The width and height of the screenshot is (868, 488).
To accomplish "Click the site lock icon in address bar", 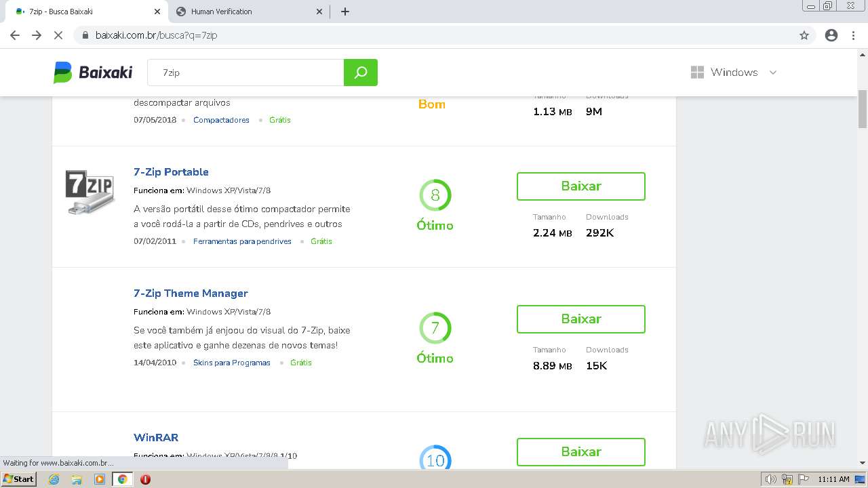I will pyautogui.click(x=85, y=35).
